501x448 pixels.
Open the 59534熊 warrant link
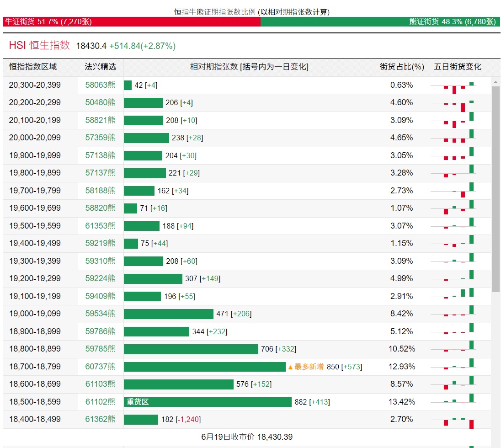[x=100, y=314]
